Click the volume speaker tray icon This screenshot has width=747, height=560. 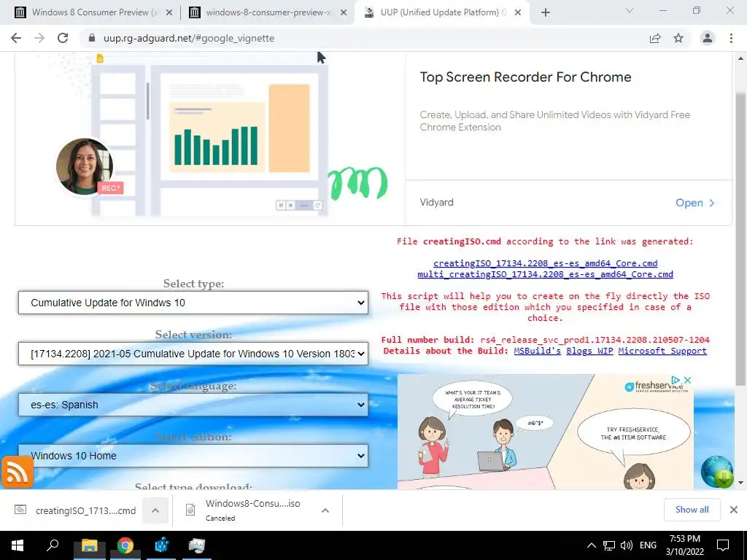click(x=627, y=545)
